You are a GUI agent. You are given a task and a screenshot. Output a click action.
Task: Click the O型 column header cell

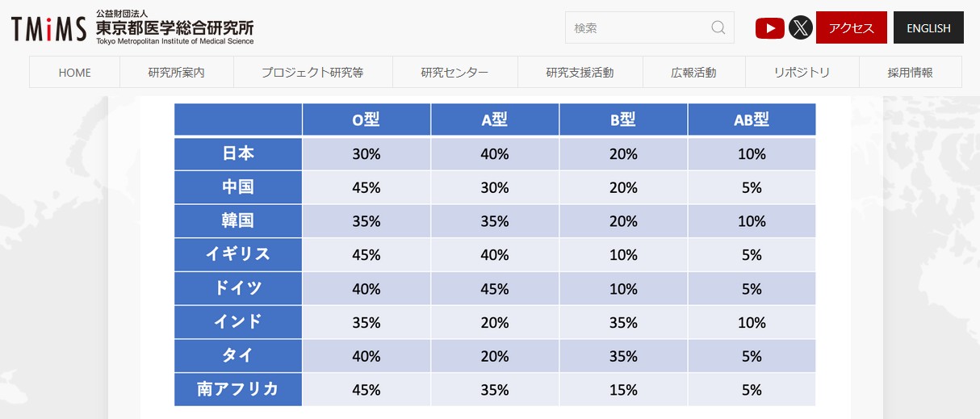[366, 119]
